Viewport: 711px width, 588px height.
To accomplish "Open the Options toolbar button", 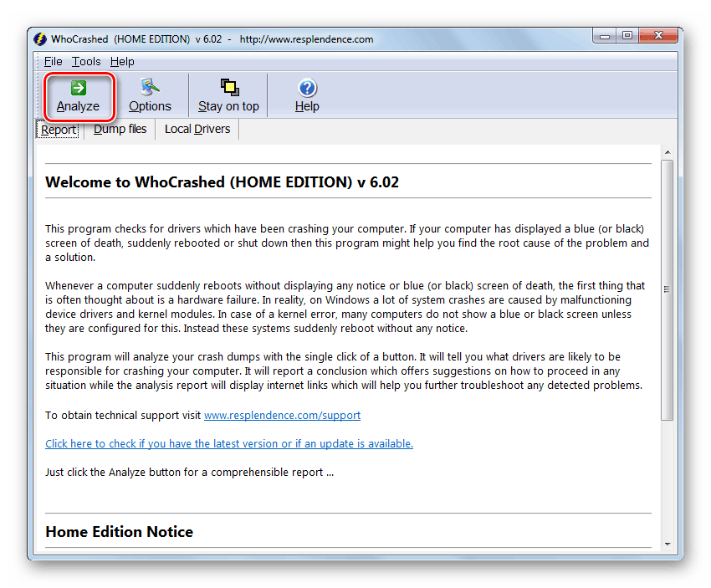I will pyautogui.click(x=150, y=96).
